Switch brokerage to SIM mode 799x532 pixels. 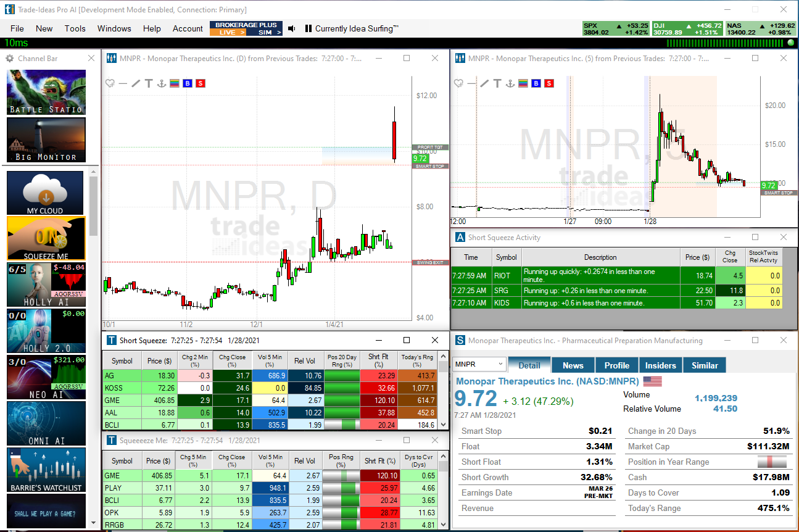click(265, 32)
